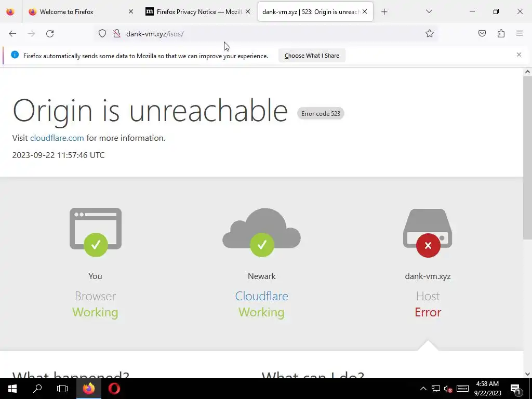Dismiss the data sharing notification bar

click(519, 55)
